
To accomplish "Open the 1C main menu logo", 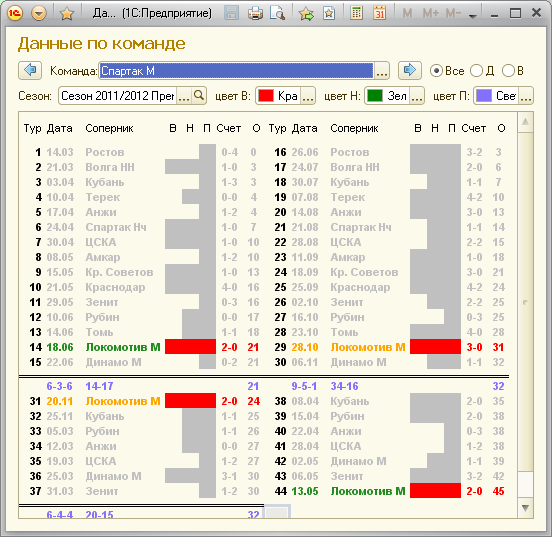I will click(x=15, y=13).
